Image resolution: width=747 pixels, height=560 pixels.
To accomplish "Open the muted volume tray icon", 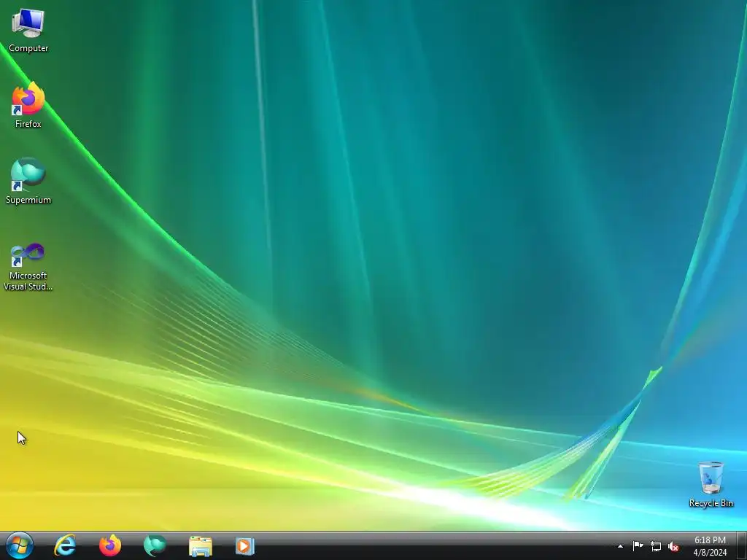I will (673, 547).
